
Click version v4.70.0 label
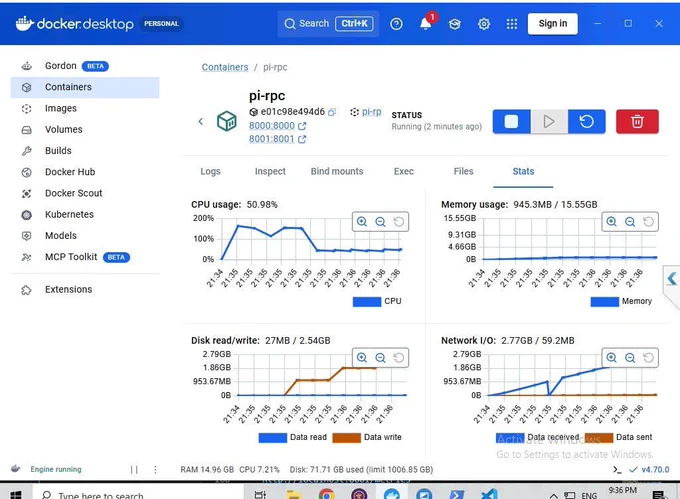[655, 470]
